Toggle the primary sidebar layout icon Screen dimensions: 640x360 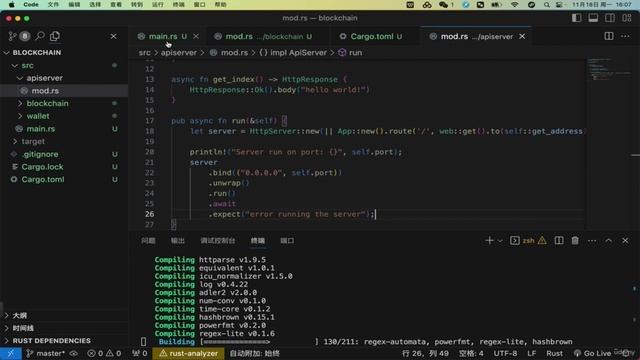tap(576, 18)
